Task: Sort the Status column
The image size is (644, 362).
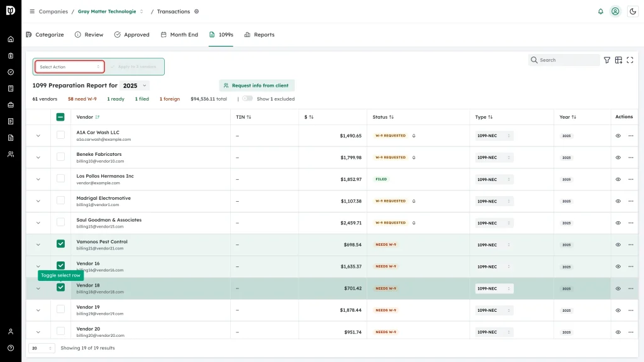Action: click(391, 117)
